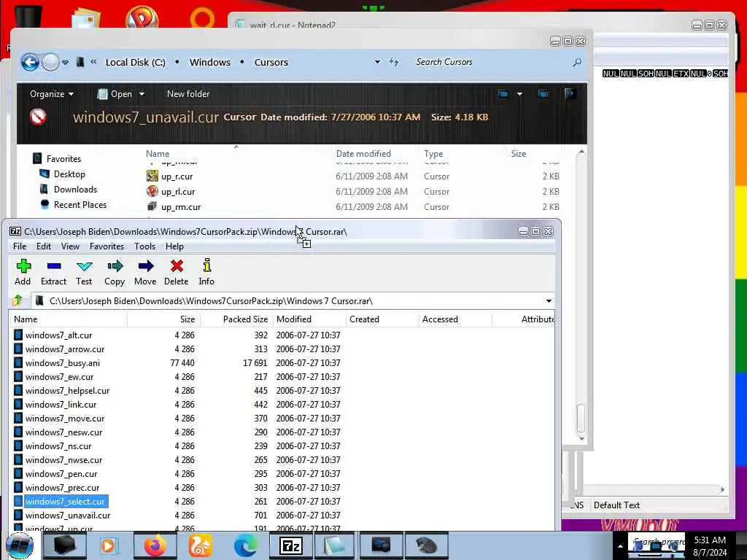747x560 pixels.
Task: Create a New folder in Cursors
Action: point(188,94)
